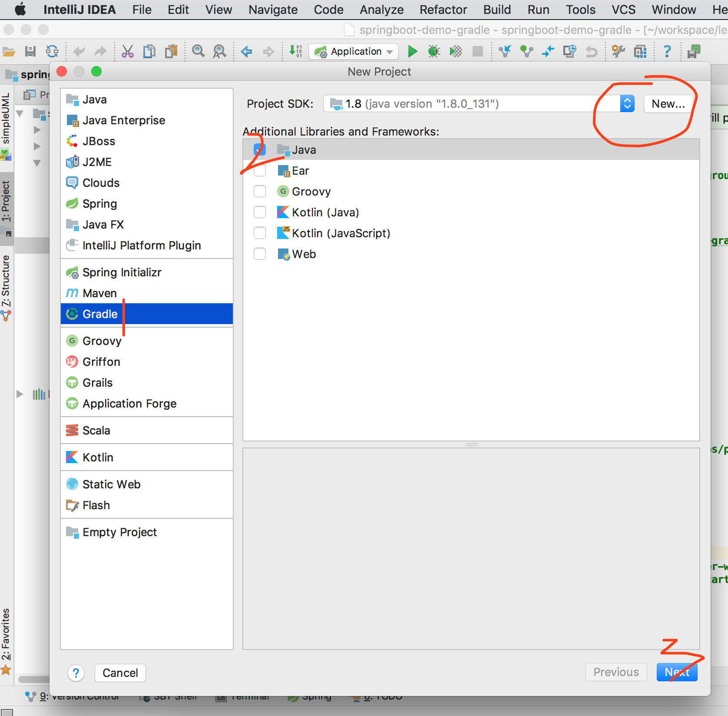The width and height of the screenshot is (728, 716).
Task: Click the Copy icon in toolbar
Action: [149, 52]
